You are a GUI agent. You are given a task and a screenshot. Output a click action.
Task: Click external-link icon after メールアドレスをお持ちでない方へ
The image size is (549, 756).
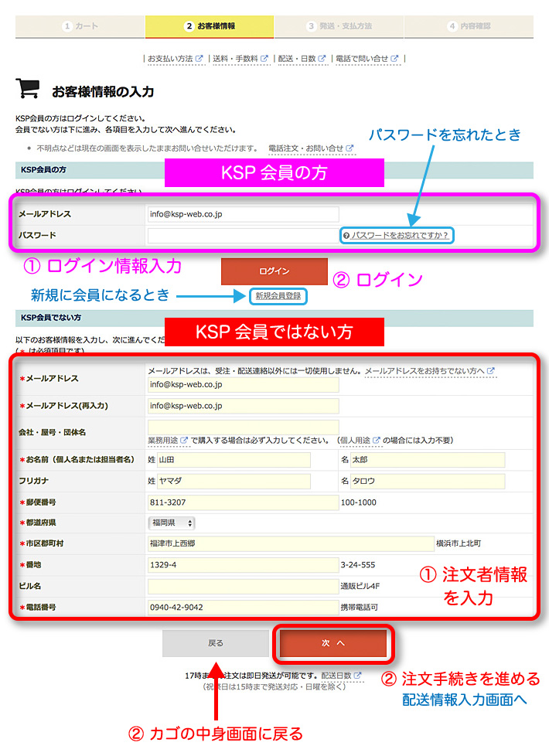(491, 371)
